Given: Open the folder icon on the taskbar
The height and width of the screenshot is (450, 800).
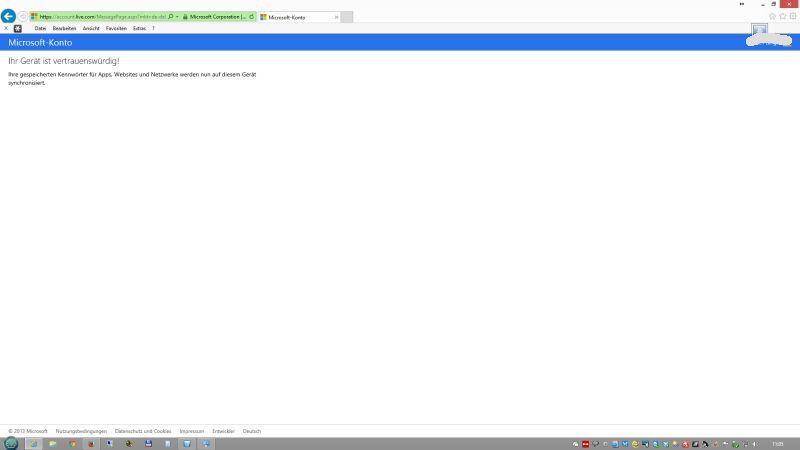Looking at the screenshot, I should pos(53,443).
